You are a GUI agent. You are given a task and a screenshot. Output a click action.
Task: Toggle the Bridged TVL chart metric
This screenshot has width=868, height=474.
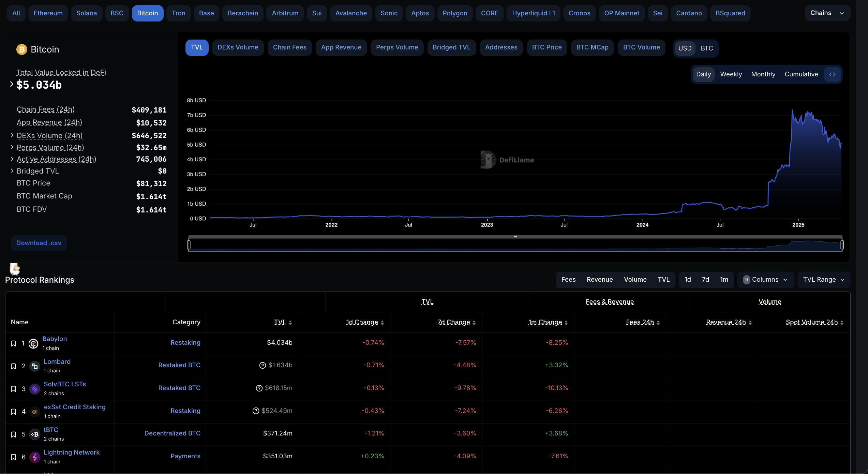(x=451, y=47)
